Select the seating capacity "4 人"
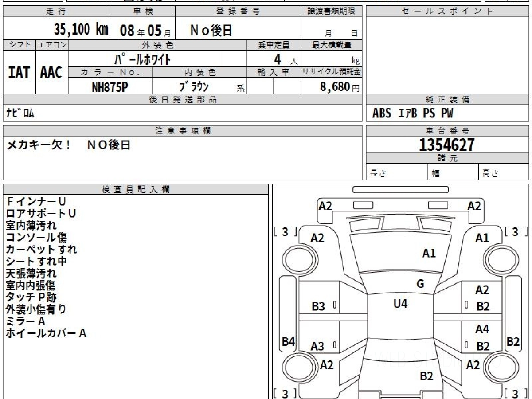 (286, 59)
